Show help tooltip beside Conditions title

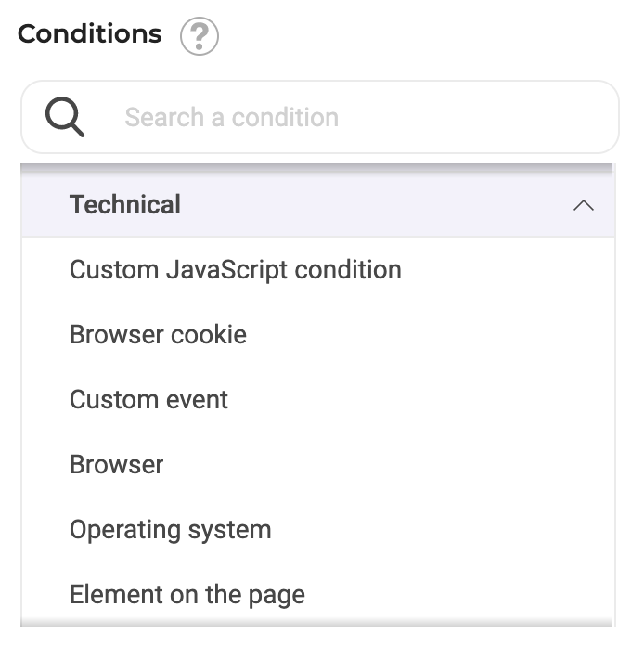(200, 36)
